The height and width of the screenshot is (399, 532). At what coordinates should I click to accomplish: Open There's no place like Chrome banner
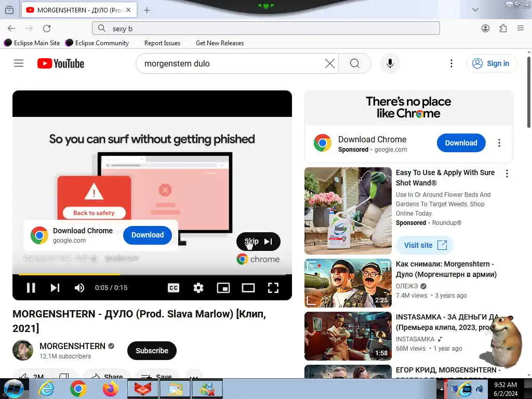click(x=408, y=107)
